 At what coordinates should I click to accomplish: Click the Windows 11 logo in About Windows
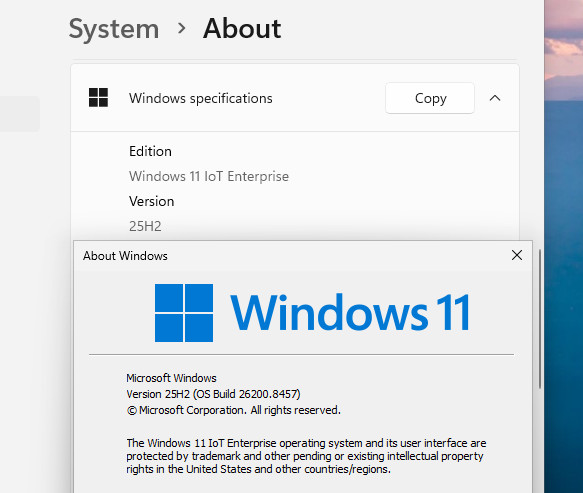click(x=312, y=313)
